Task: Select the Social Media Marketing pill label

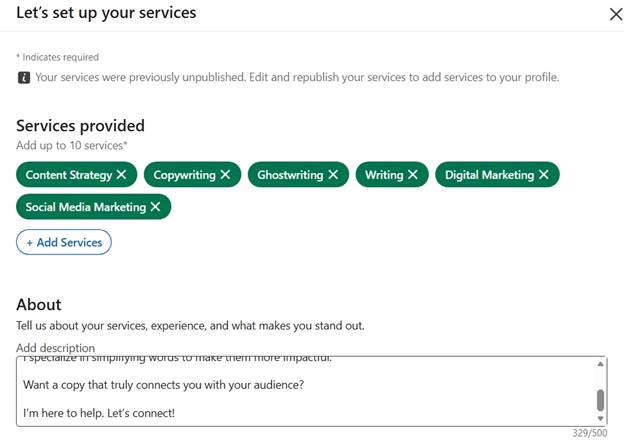Action: click(x=86, y=207)
